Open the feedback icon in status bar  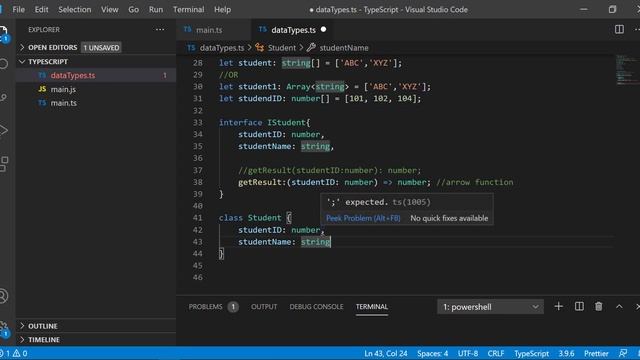pos(623,353)
